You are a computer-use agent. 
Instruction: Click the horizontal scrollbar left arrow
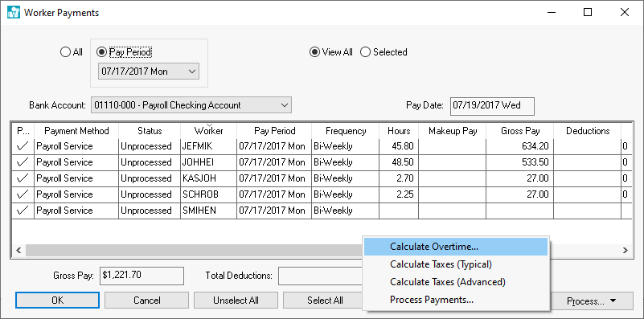[x=18, y=250]
